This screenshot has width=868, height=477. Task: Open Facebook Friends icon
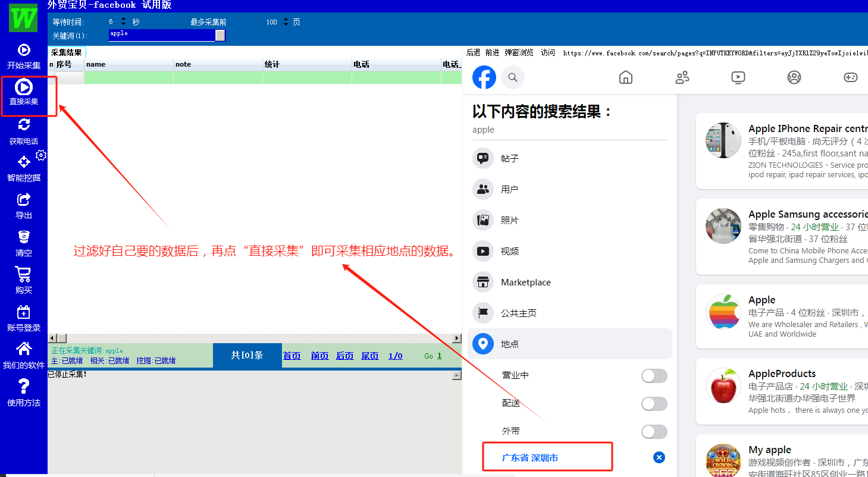682,77
